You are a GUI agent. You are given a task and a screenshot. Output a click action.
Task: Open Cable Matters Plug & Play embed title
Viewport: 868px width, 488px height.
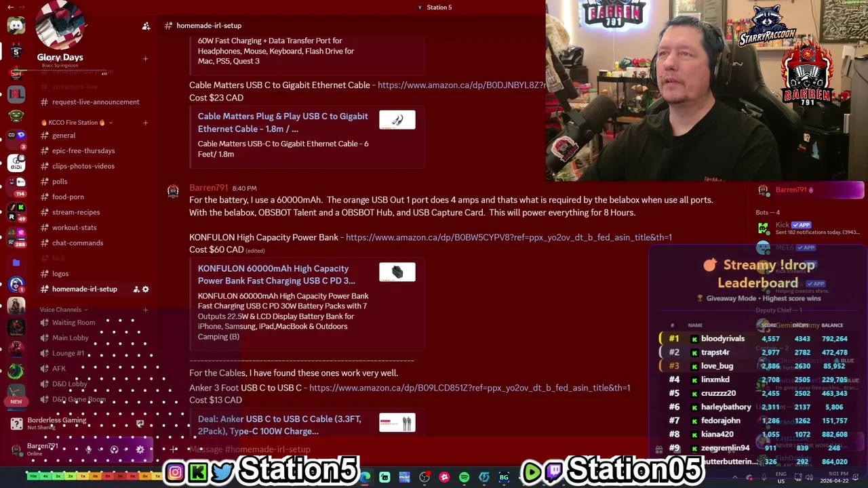click(283, 123)
